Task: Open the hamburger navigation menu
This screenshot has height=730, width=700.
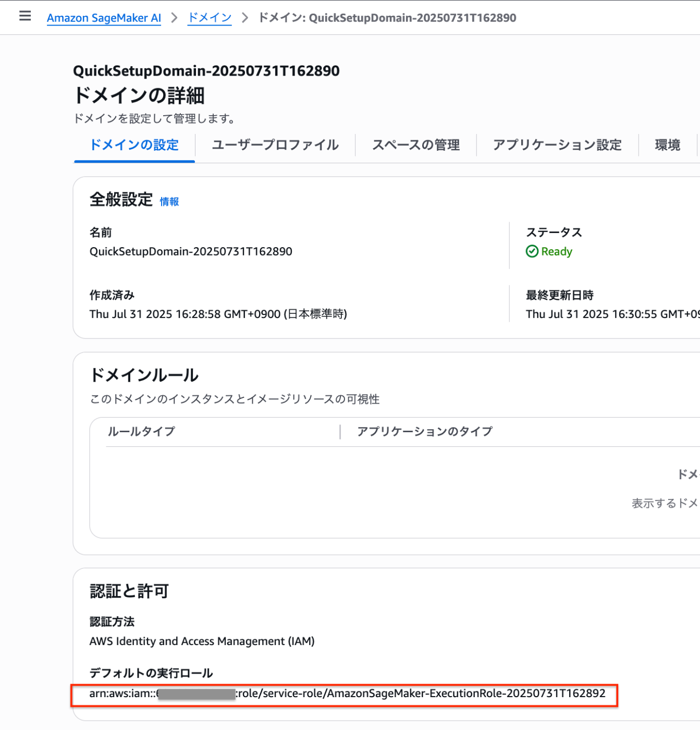Action: 25,16
